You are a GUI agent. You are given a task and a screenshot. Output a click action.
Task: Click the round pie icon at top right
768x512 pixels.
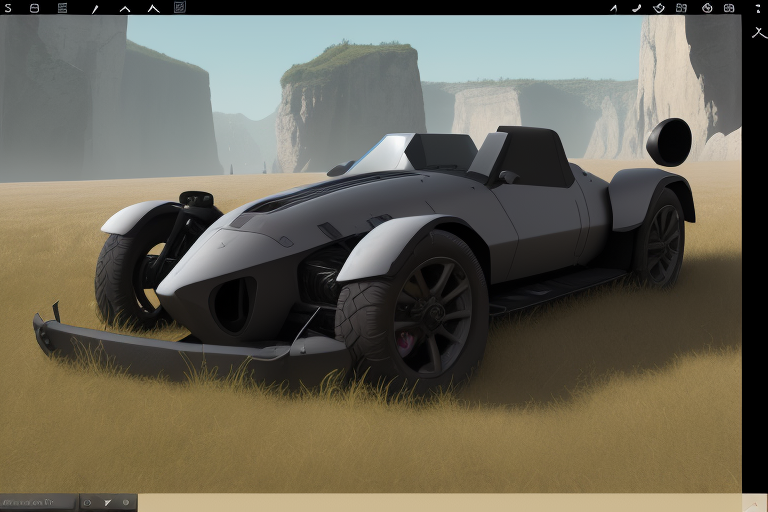click(707, 7)
